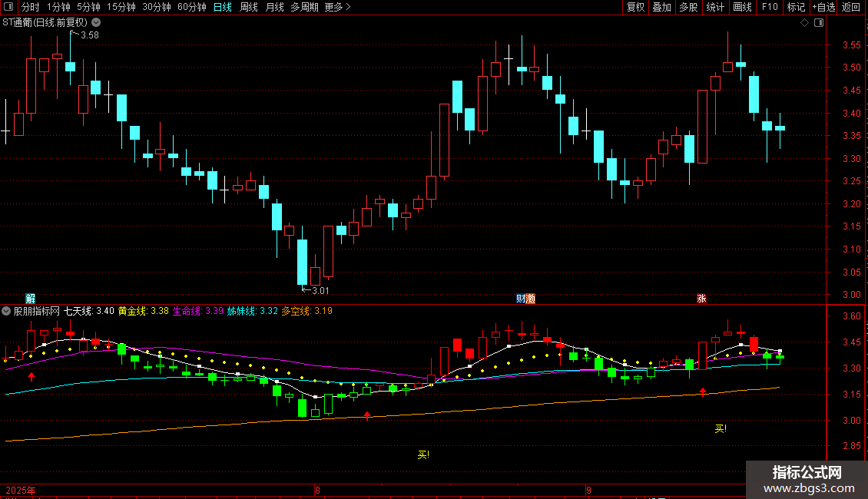The image size is (868, 499).
Task: Click the 返回 back button
Action: [x=851, y=7]
